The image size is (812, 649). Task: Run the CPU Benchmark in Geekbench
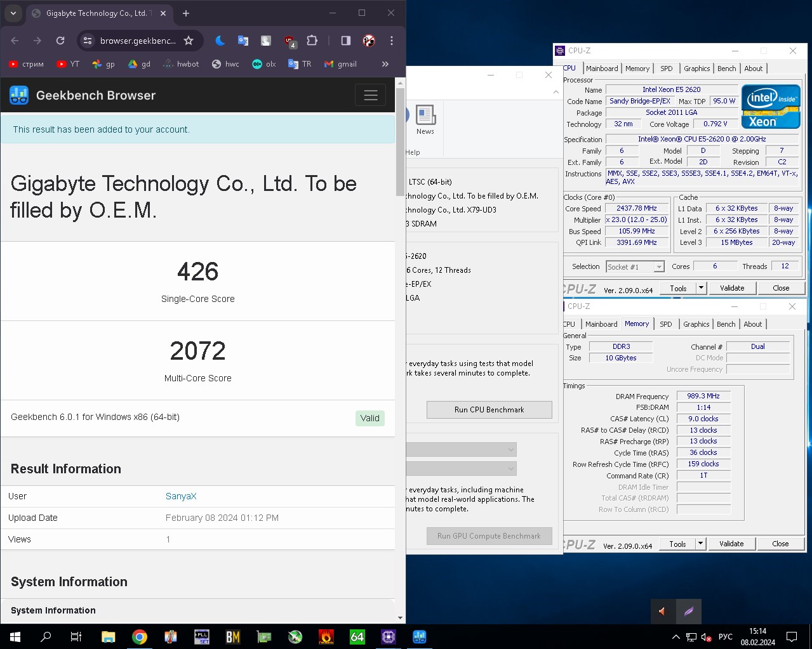pos(489,410)
